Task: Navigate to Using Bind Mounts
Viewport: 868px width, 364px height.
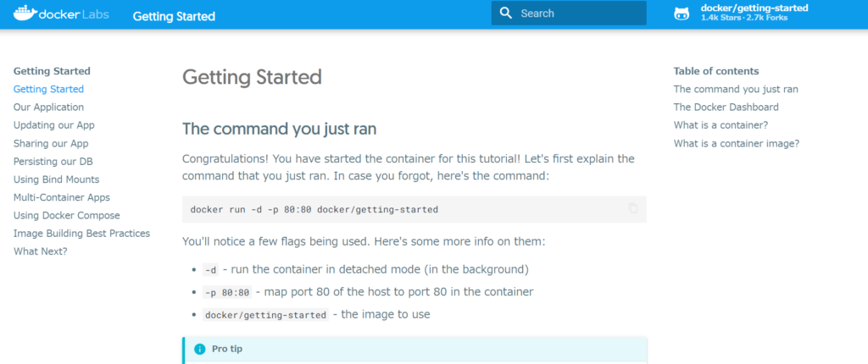Action: click(x=57, y=179)
